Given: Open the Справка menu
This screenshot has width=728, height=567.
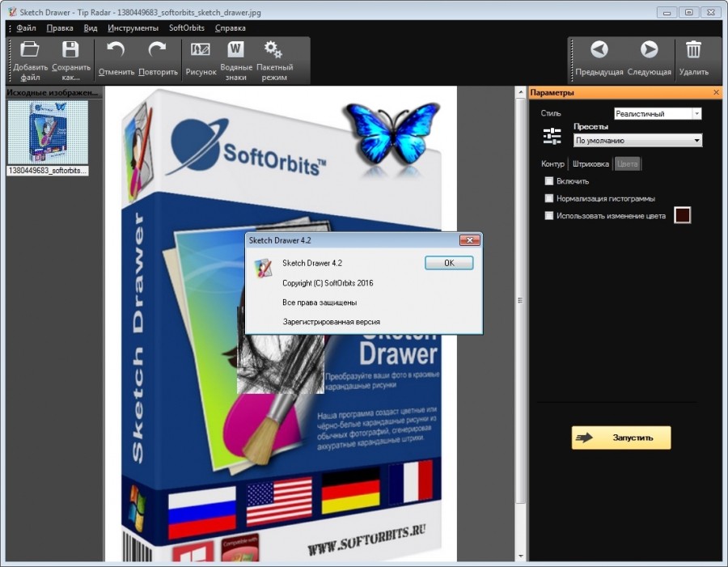Looking at the screenshot, I should tap(231, 28).
